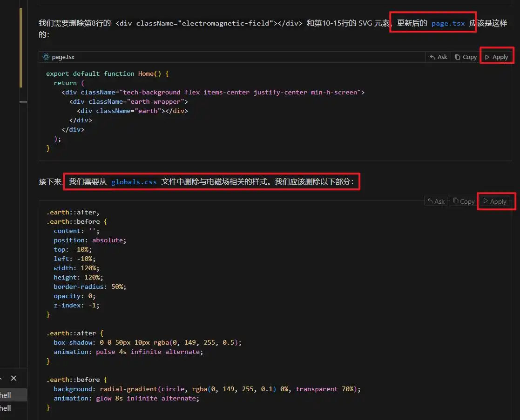Click Apply on the page.tsx code block
Viewport: 520px width, 420px height.
coord(496,57)
